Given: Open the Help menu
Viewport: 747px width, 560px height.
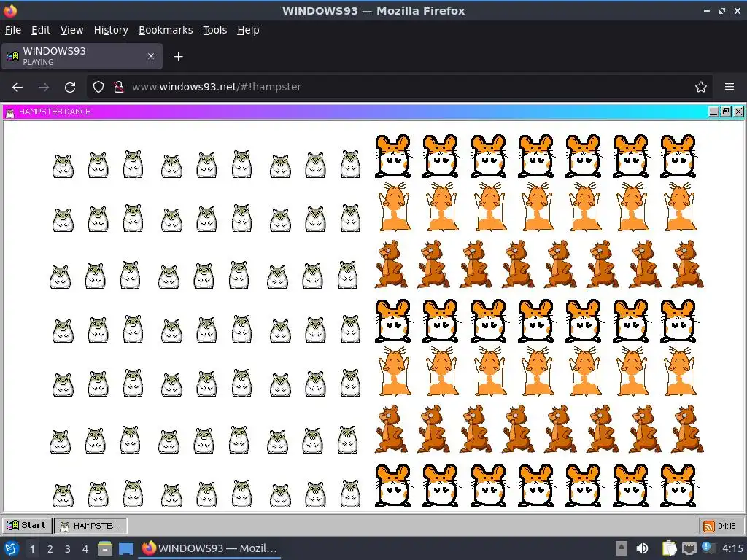Looking at the screenshot, I should point(248,30).
